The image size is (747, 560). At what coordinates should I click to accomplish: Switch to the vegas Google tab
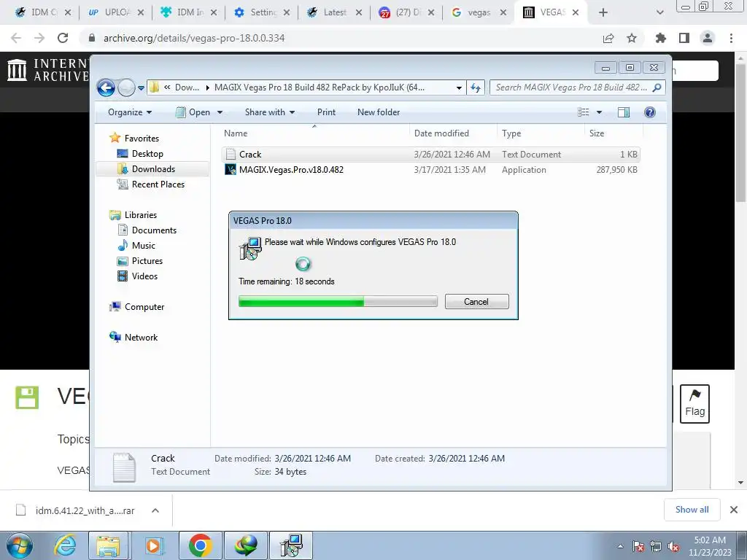tap(479, 12)
